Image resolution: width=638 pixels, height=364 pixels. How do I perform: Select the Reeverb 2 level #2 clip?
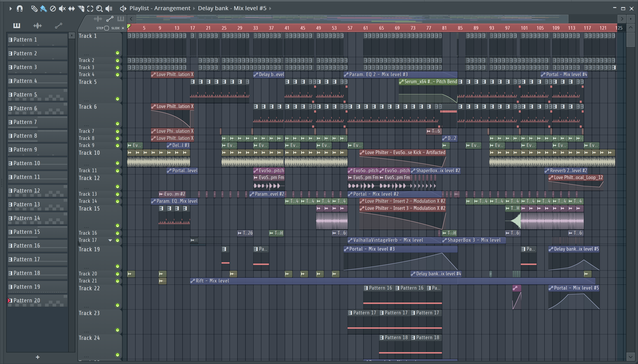coord(566,170)
